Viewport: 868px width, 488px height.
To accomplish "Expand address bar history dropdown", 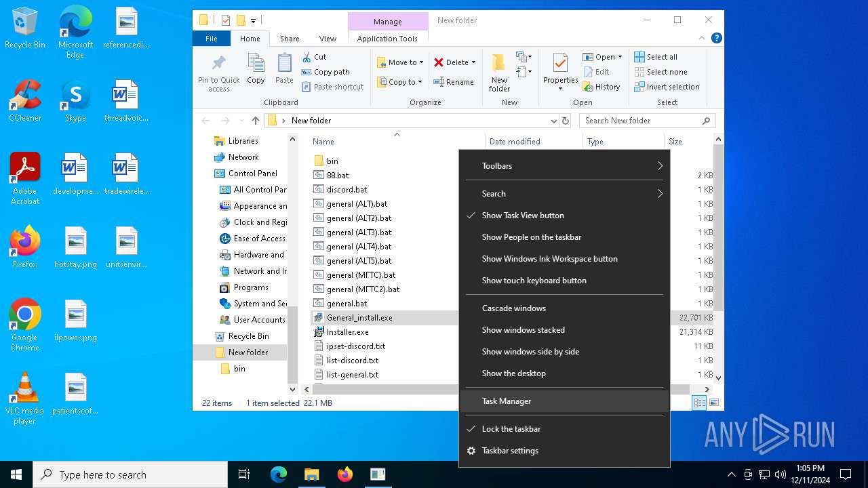I will pos(554,121).
